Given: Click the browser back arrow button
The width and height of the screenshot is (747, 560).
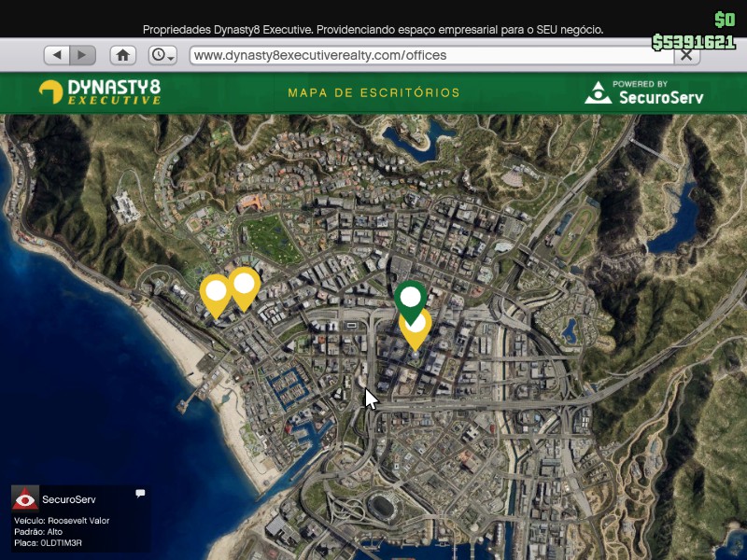Looking at the screenshot, I should point(57,55).
